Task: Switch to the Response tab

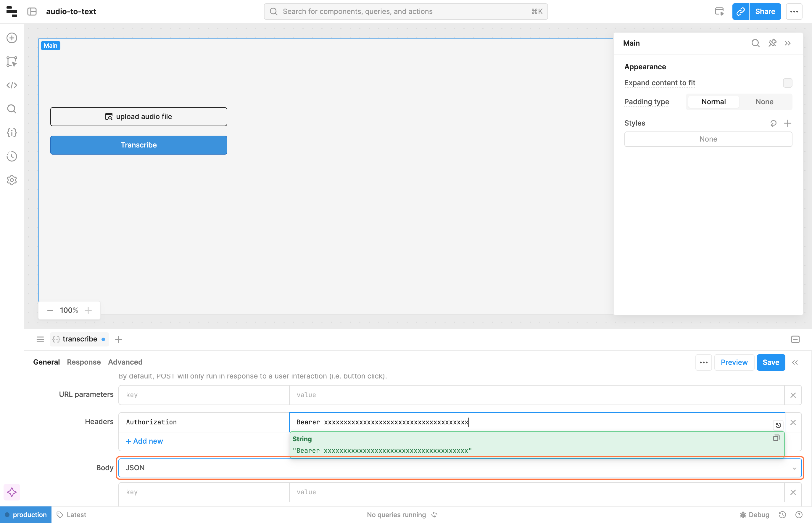Action: (84, 362)
